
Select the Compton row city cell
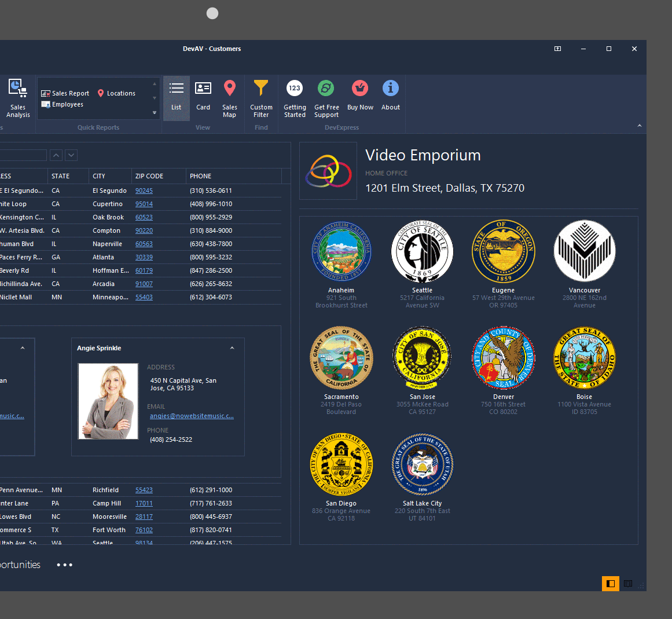point(110,230)
